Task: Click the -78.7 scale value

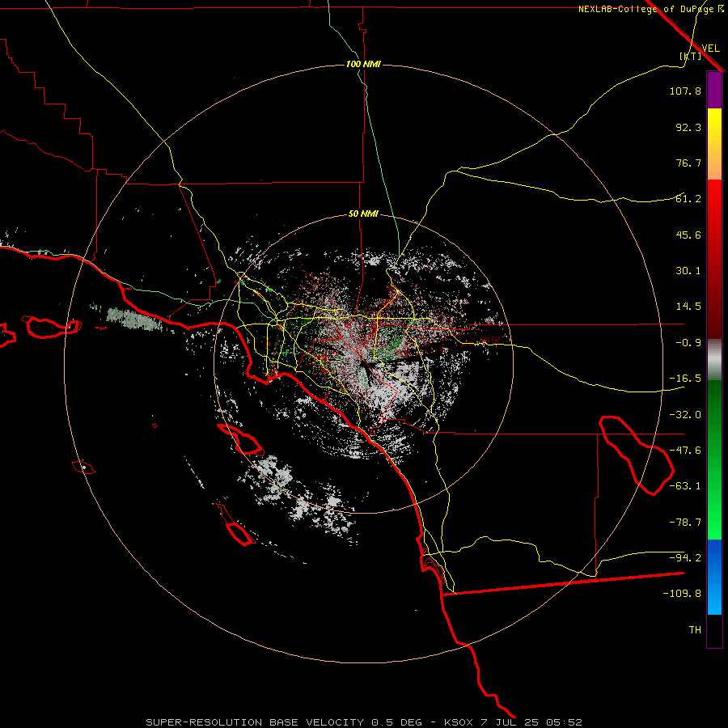Action: tap(685, 523)
